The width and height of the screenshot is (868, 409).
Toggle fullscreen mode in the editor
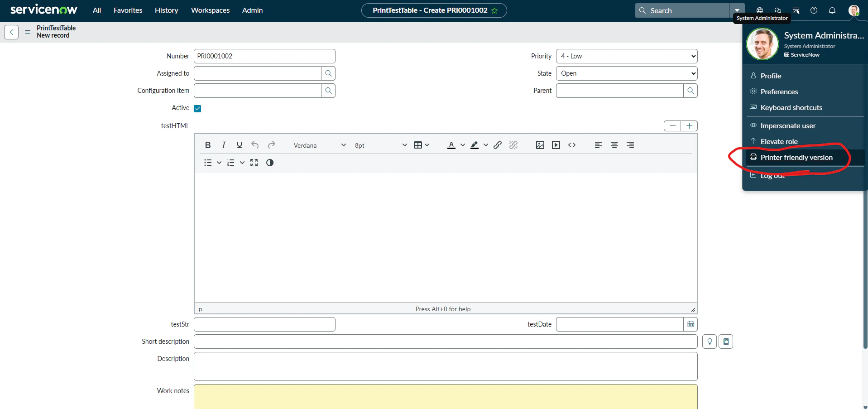[x=254, y=163]
